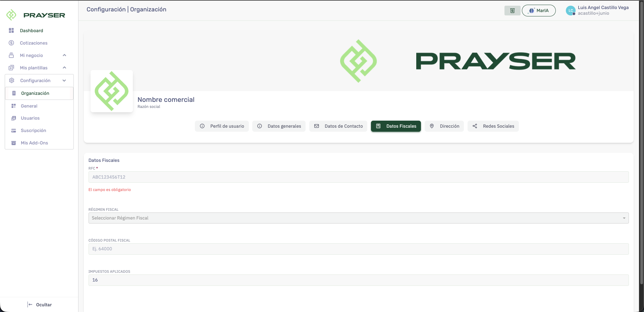Click the Ocultar sidebar button
This screenshot has height=312, width=644.
coord(40,305)
